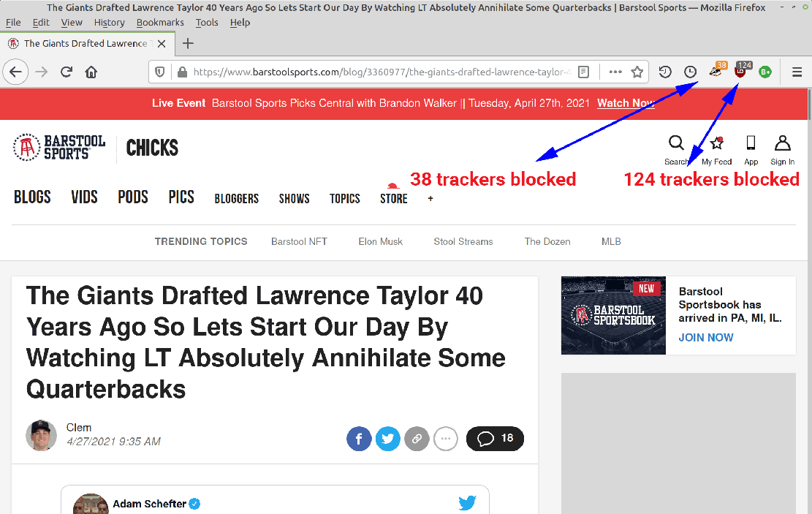Image resolution: width=812 pixels, height=514 pixels.
Task: Click the App phone icon
Action: click(x=751, y=151)
